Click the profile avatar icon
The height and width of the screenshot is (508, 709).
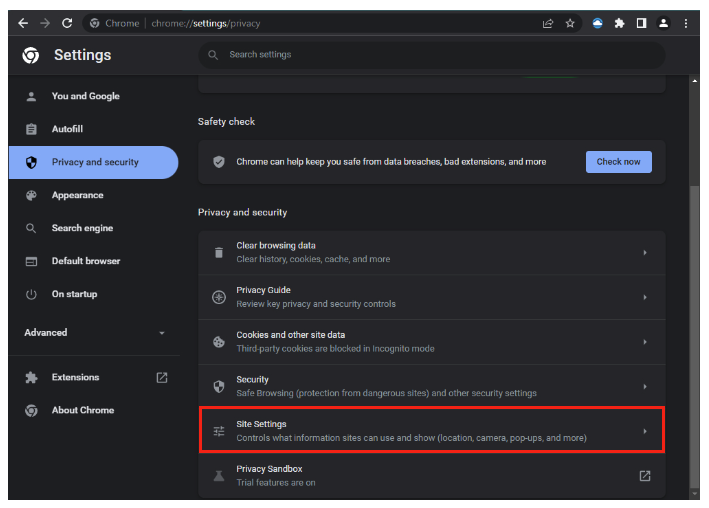coord(663,23)
